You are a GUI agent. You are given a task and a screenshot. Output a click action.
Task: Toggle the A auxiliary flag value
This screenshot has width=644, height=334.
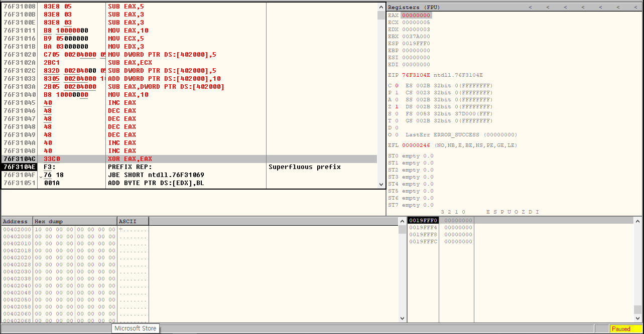(x=397, y=100)
